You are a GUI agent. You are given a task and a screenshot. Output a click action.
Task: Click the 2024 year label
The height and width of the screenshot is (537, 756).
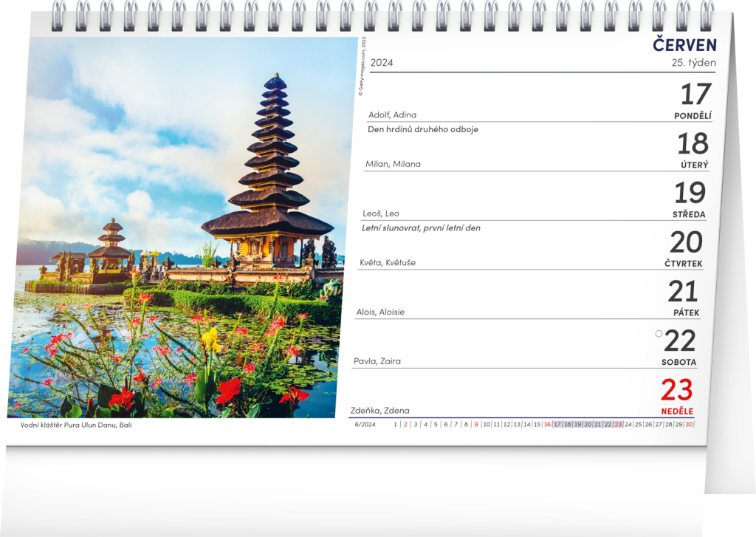click(382, 63)
